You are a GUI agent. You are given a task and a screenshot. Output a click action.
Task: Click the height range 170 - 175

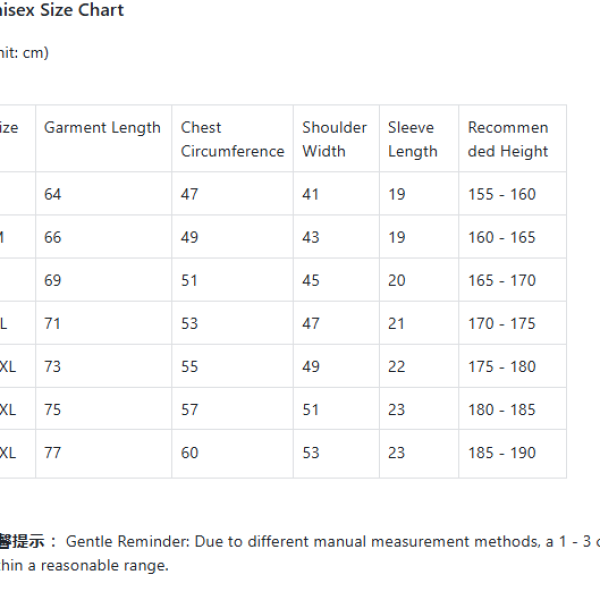click(x=502, y=324)
